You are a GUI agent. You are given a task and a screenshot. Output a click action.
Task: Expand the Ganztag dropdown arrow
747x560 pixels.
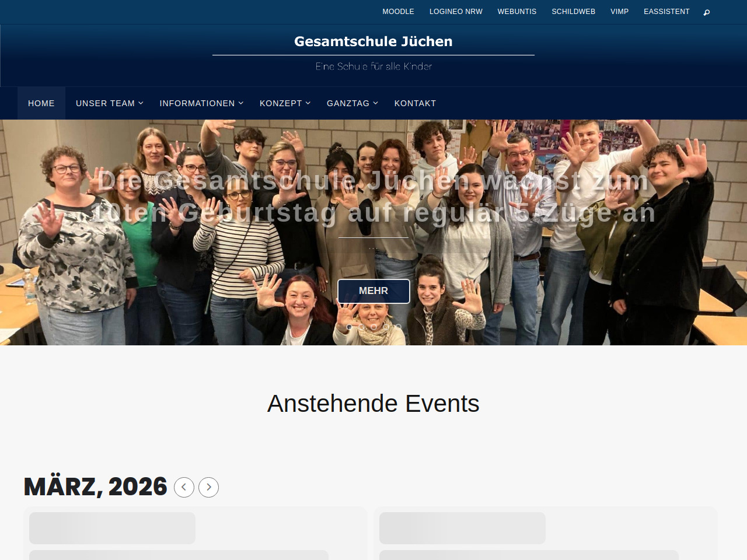376,103
